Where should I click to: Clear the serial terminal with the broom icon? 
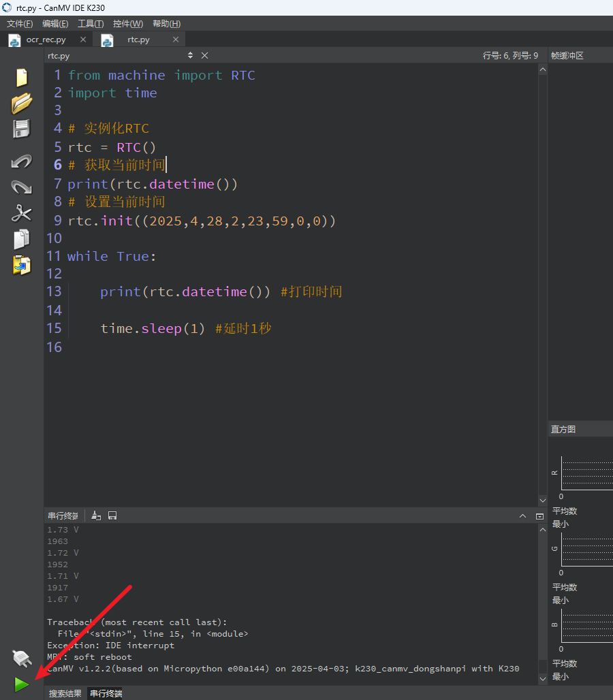(x=96, y=515)
